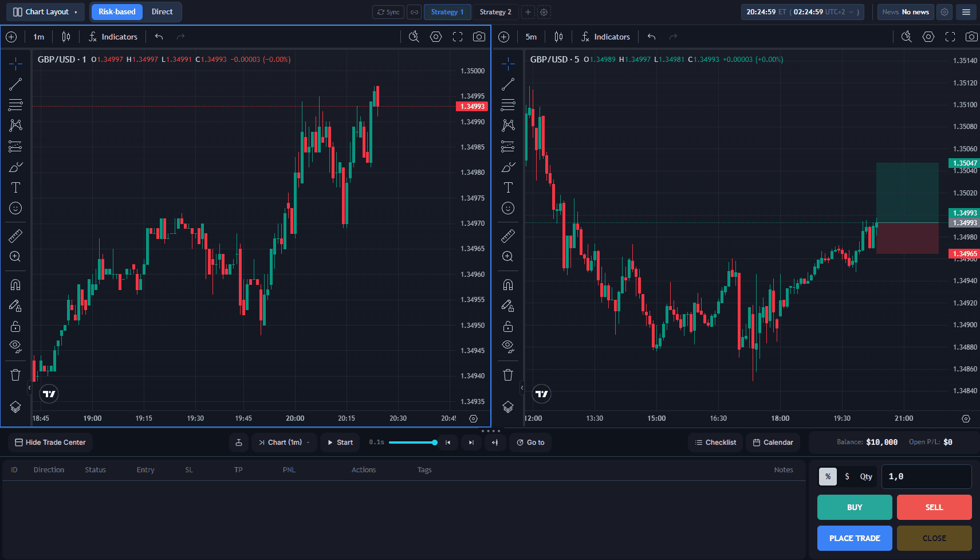Viewport: 980px width, 560px height.
Task: Toggle magnet mode on left chart
Action: [x=15, y=285]
